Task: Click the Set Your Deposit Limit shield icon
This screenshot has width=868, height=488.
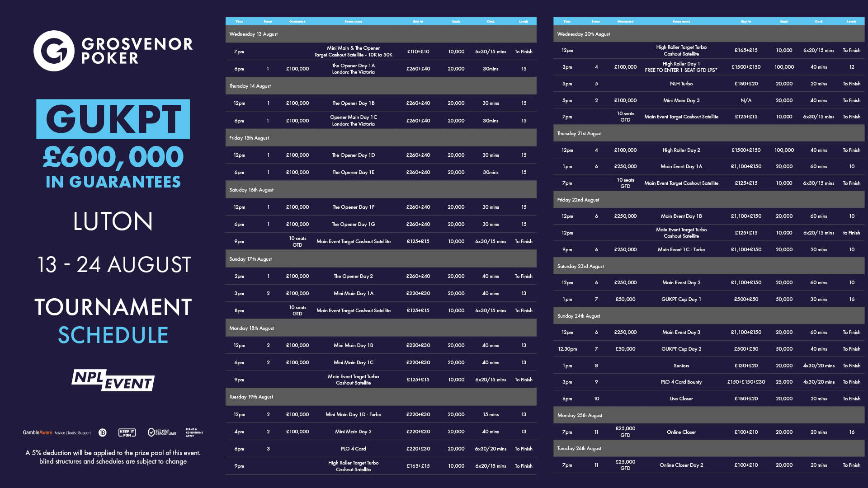Action: click(x=151, y=433)
